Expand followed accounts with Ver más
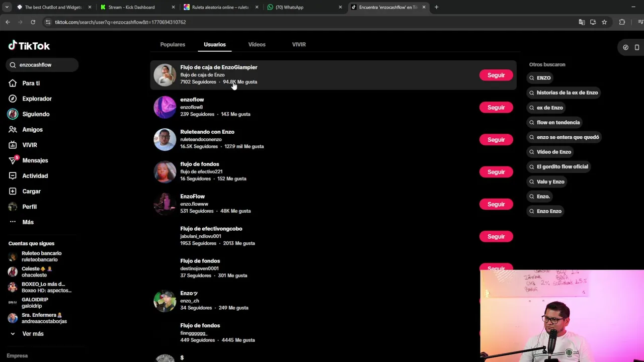Screen dimensions: 644x362 coord(28,334)
